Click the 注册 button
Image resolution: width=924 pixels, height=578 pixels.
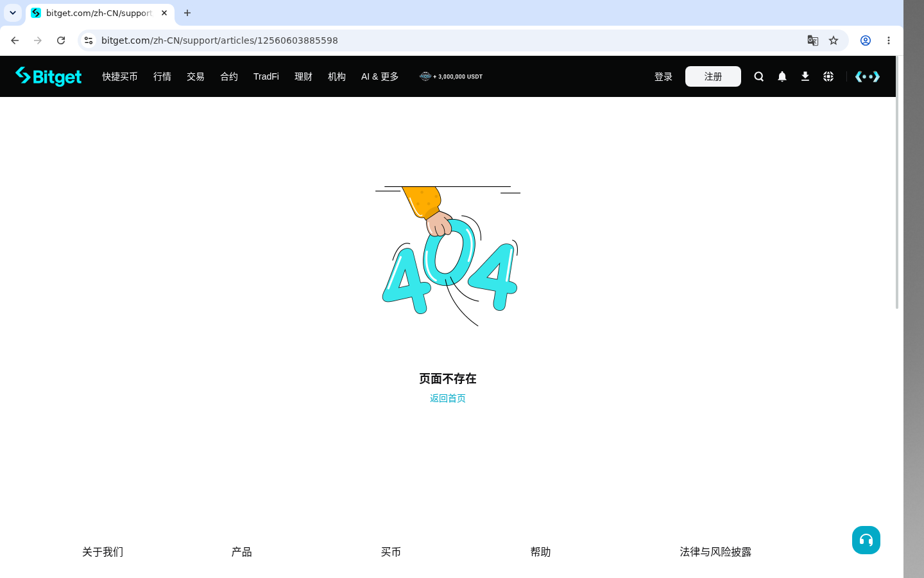(713, 76)
